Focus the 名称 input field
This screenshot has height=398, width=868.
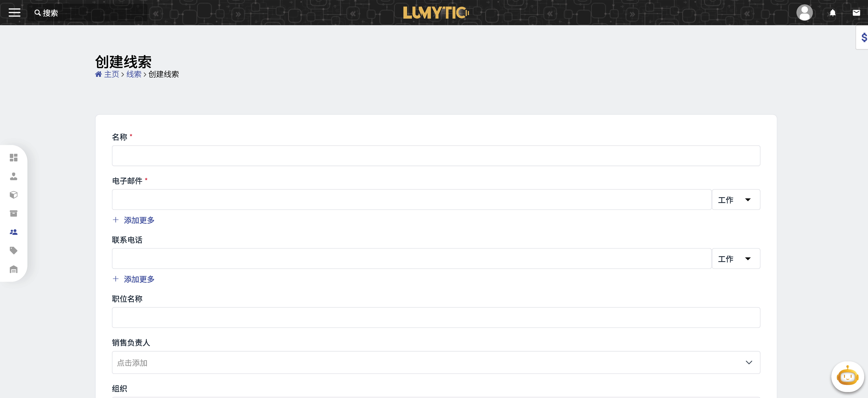point(436,156)
